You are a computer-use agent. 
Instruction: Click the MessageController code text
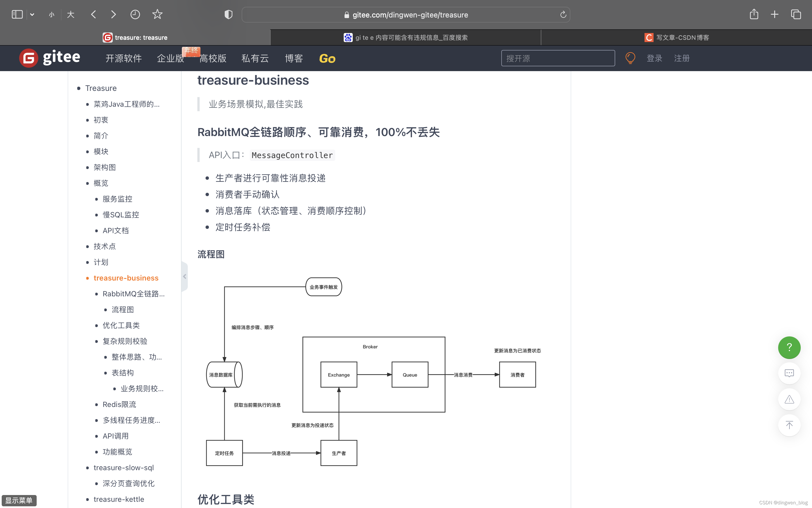click(x=292, y=155)
